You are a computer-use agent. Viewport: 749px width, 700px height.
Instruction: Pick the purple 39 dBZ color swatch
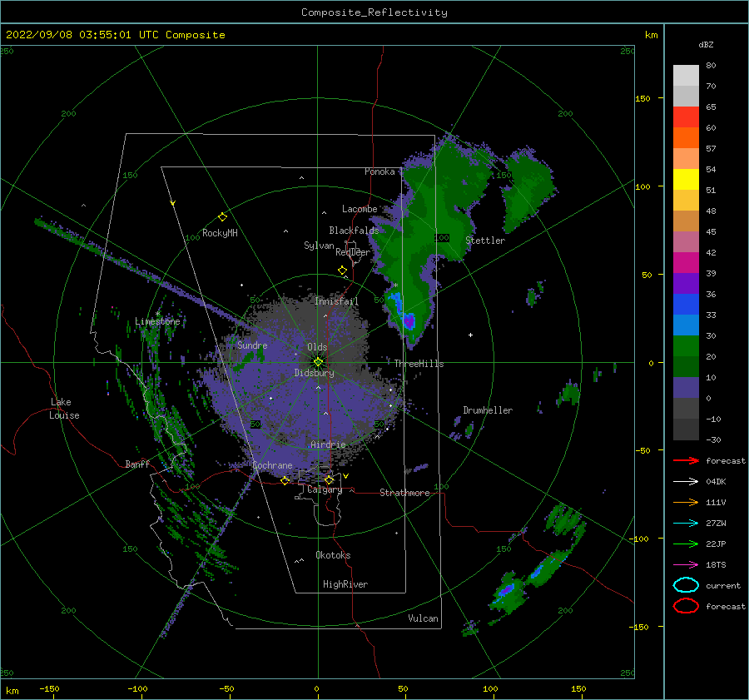coord(686,283)
